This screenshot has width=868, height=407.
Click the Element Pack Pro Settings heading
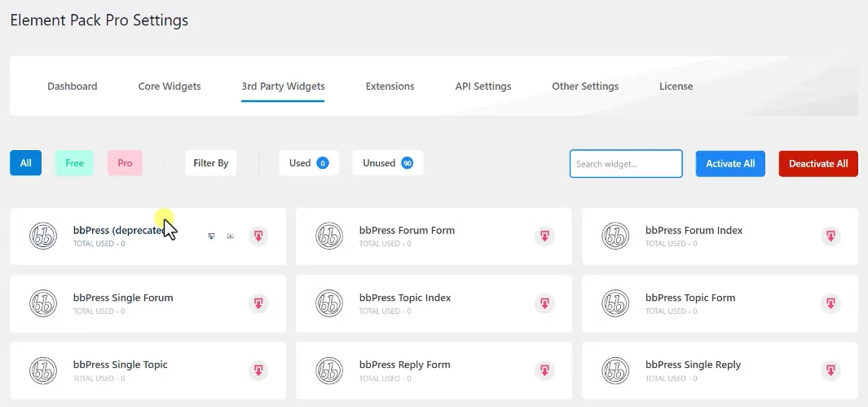(99, 21)
